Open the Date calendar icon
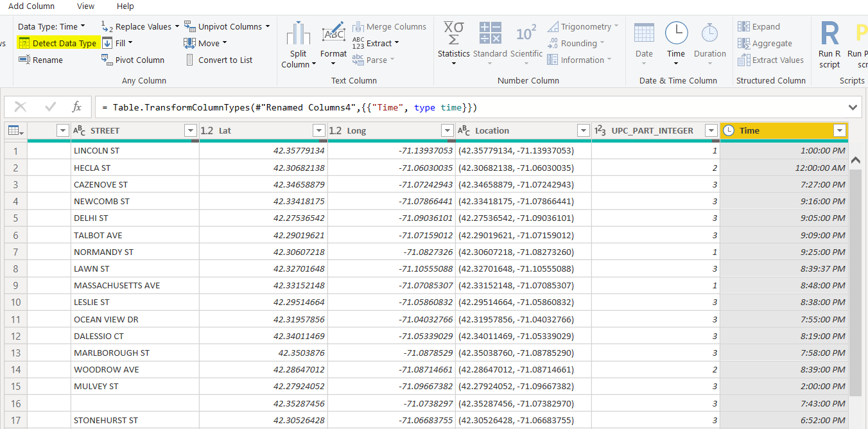 (x=644, y=33)
